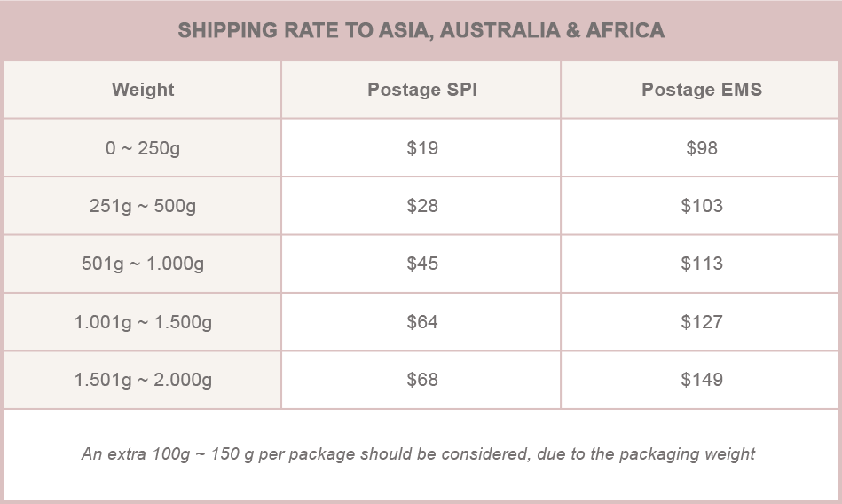
Task: Select the $28 SPI price cell
Action: pos(421,206)
